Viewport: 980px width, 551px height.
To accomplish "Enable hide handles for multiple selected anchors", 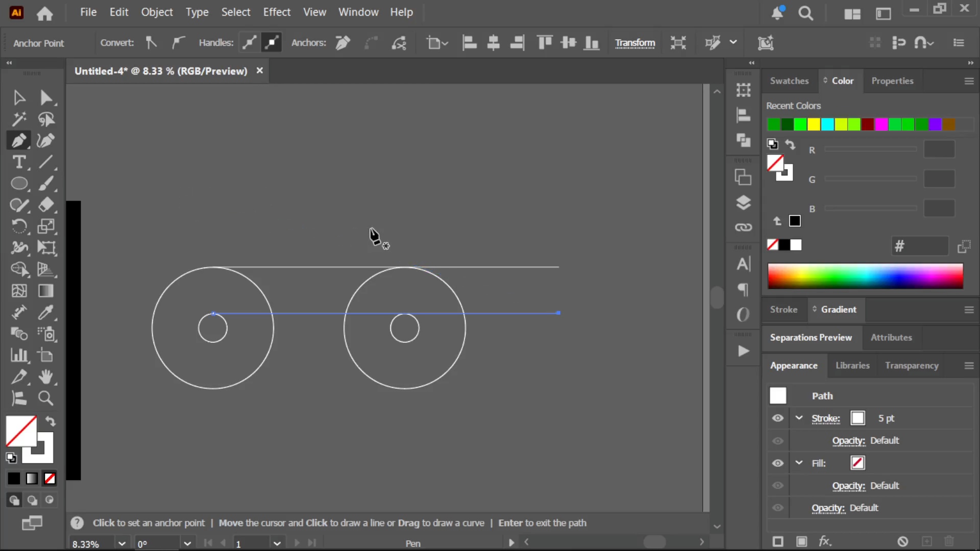I will pyautogui.click(x=272, y=43).
